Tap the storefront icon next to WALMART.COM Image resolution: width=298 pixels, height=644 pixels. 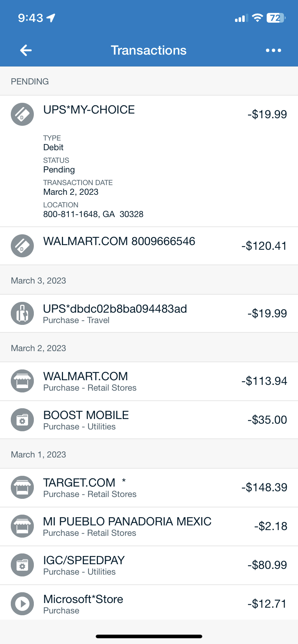pyautogui.click(x=22, y=381)
